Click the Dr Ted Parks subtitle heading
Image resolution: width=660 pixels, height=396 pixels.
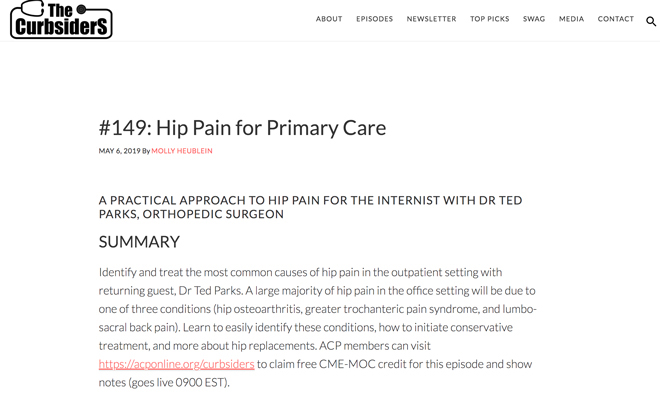coord(310,207)
